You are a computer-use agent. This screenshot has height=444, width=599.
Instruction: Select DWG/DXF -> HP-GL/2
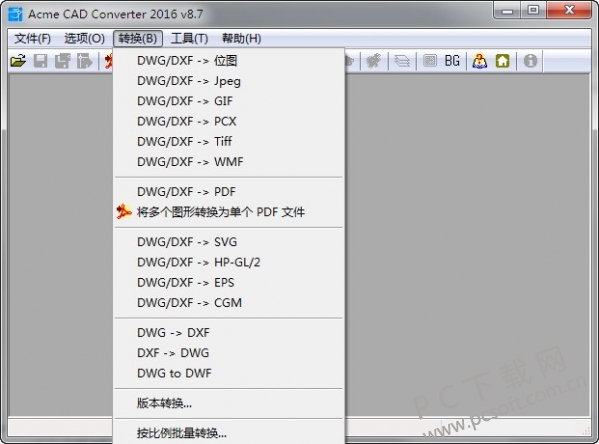(x=229, y=263)
